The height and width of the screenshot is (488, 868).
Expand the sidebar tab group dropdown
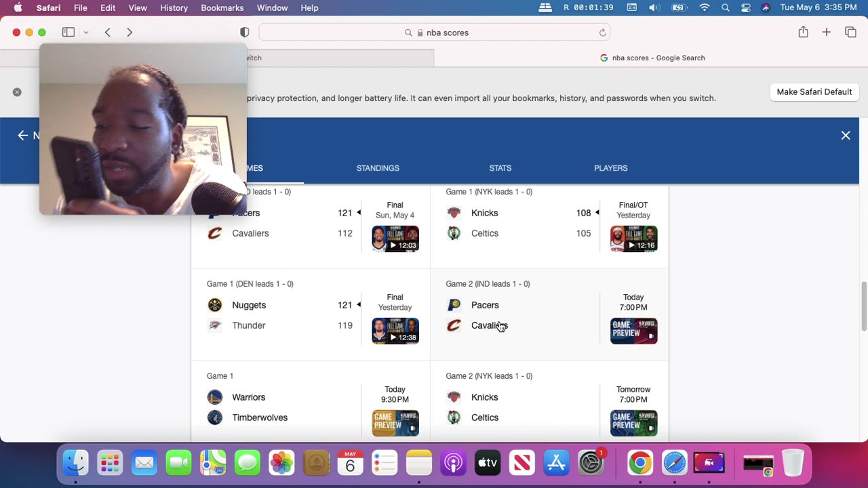click(86, 33)
